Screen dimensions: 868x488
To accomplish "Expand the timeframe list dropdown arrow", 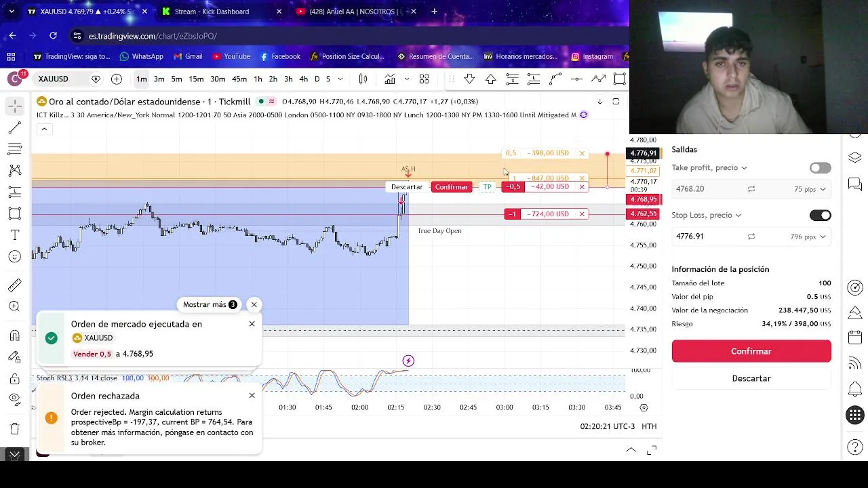I will click(x=340, y=79).
